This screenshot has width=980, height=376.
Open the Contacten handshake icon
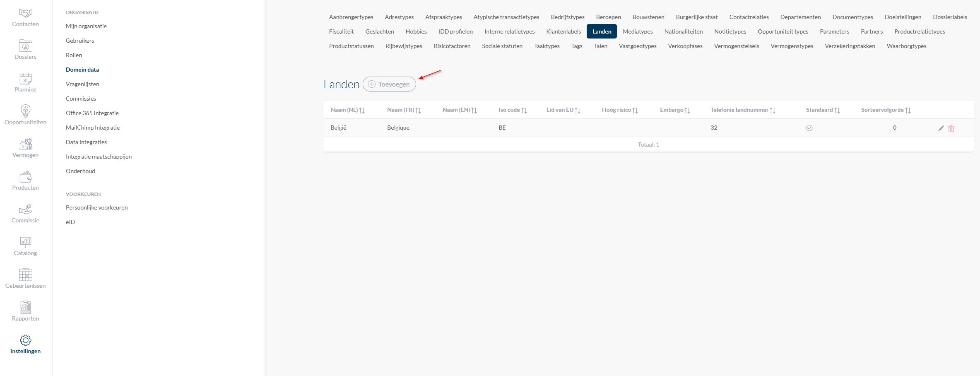(25, 13)
